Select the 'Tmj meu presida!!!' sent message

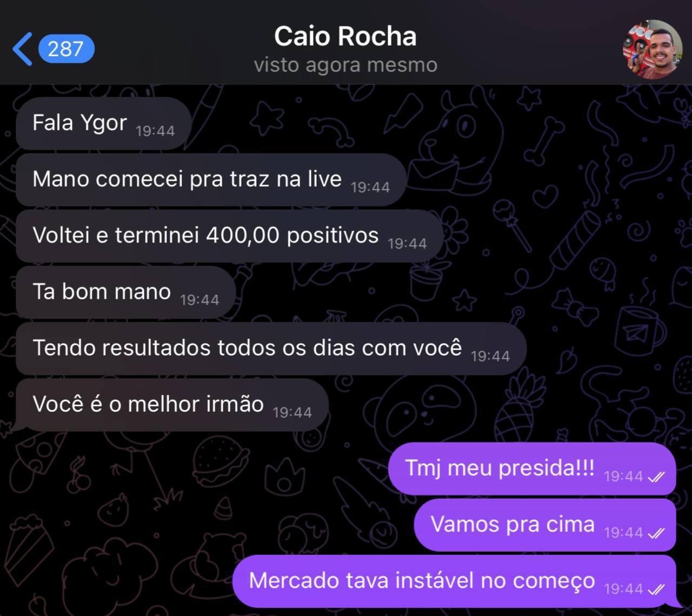(x=532, y=468)
